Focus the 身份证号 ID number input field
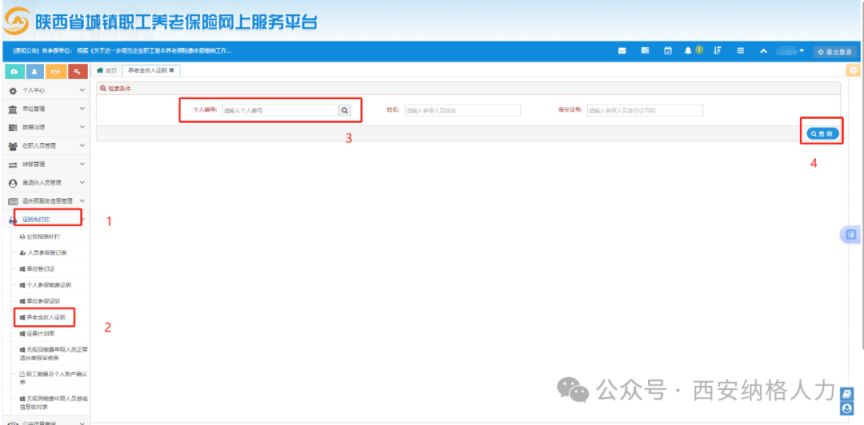 645,110
